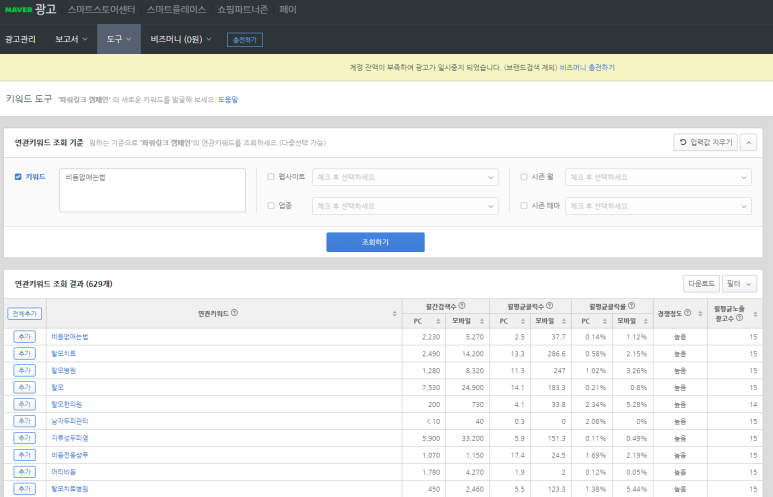
Task: Open help icon beside 경쟁정도 header
Action: coord(688,313)
